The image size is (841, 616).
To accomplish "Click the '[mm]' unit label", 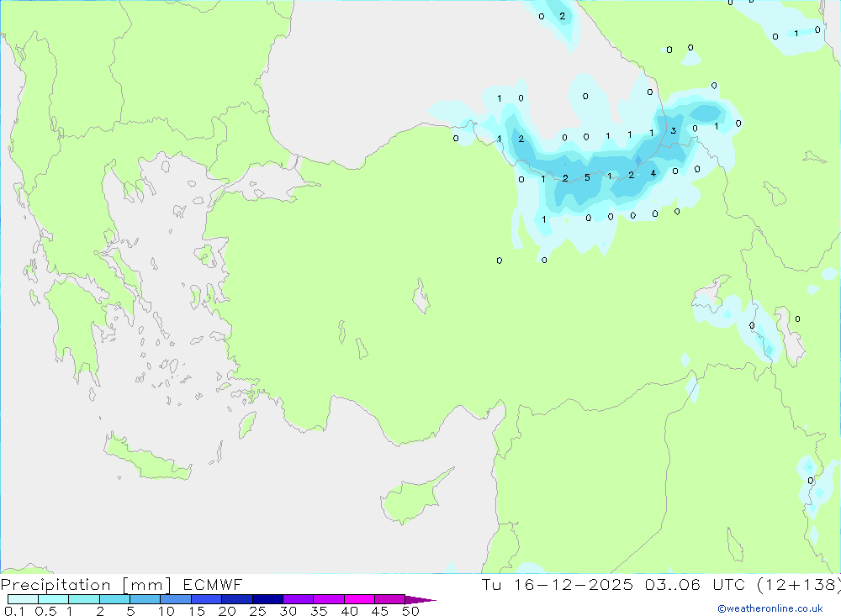I will [146, 585].
